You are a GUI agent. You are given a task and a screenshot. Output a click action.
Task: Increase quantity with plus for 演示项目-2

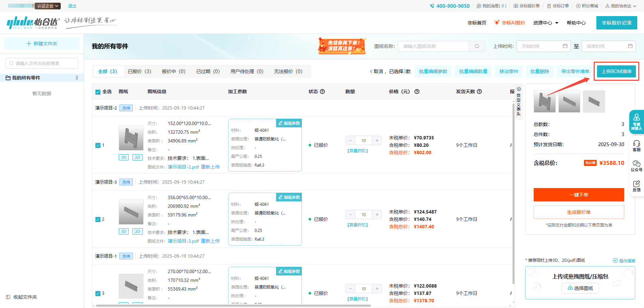coord(377,141)
